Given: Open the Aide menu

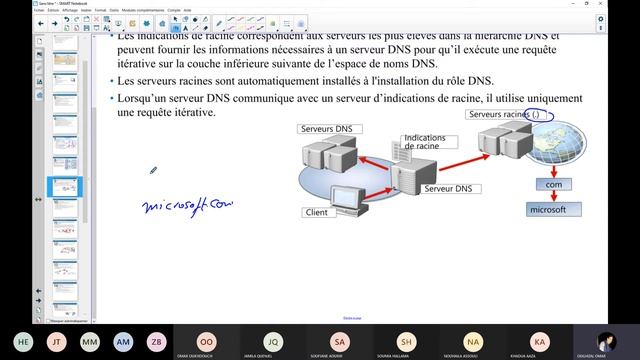Looking at the screenshot, I should (x=187, y=10).
